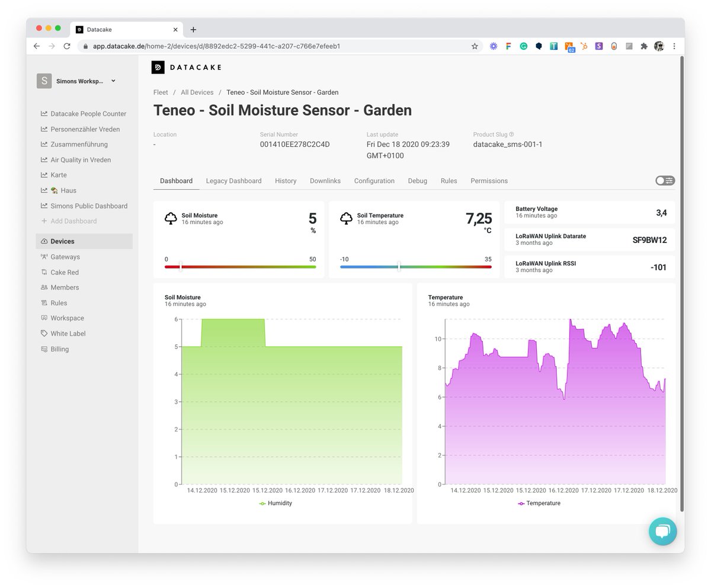The height and width of the screenshot is (588, 711).
Task: Click the Cake Red icon in sidebar
Action: point(44,272)
